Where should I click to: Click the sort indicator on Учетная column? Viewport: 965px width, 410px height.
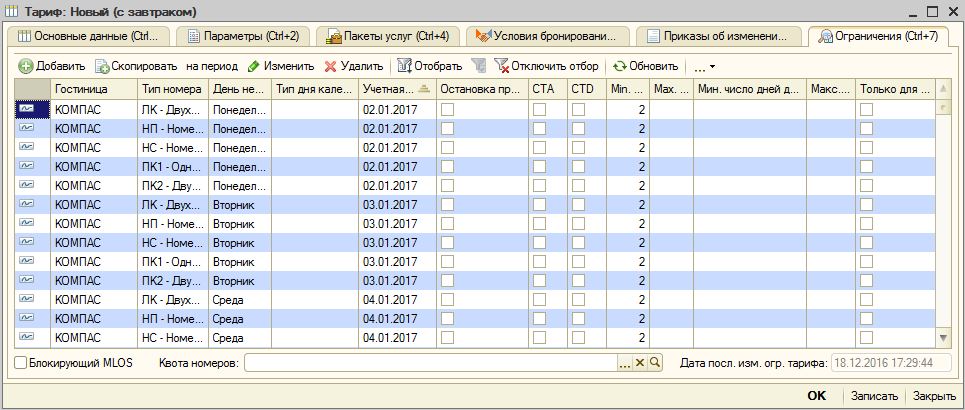(423, 89)
